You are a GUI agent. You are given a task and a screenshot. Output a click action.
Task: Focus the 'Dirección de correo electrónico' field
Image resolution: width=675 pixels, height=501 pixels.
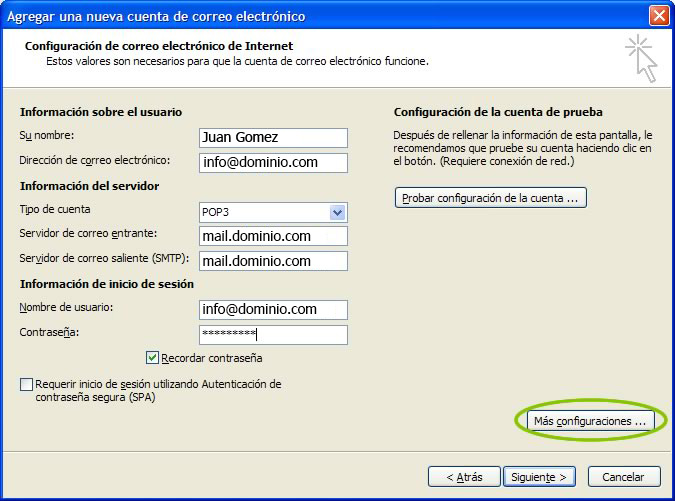(273, 163)
